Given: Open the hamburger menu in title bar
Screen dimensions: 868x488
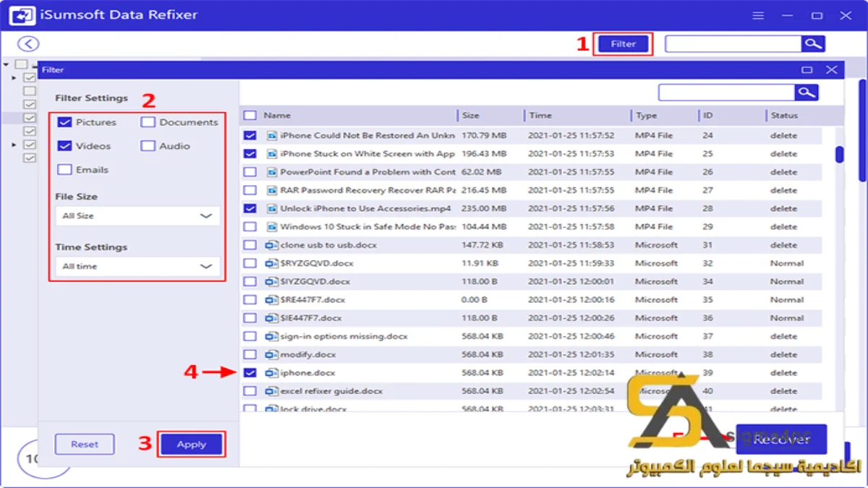Looking at the screenshot, I should 757,15.
